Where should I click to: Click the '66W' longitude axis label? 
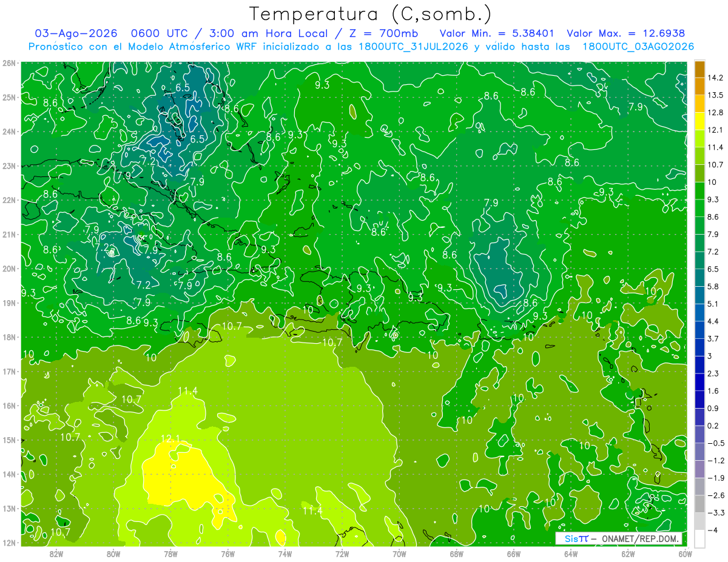click(x=513, y=554)
